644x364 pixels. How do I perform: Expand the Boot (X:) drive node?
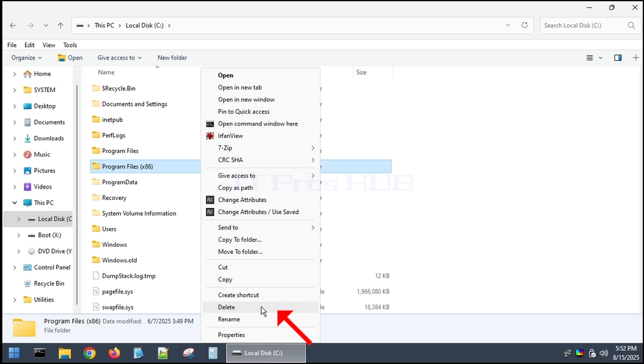[x=19, y=235]
